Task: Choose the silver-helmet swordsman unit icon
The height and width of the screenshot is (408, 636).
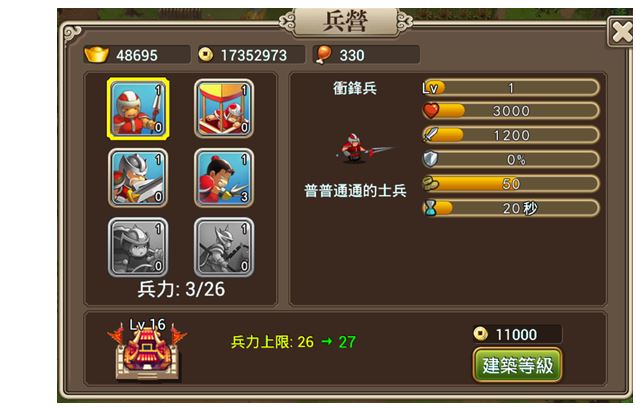Action: [x=138, y=178]
